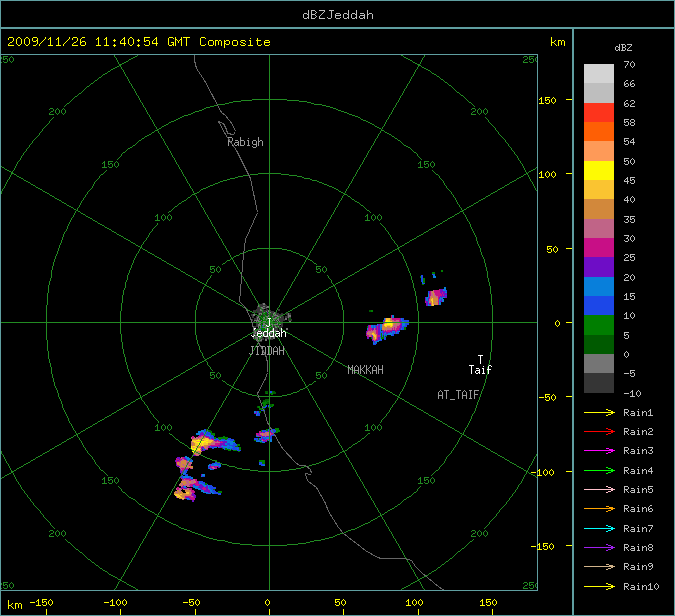Click the 100 tick on bottom axis
This screenshot has height=616, width=675.
pyautogui.click(x=414, y=603)
